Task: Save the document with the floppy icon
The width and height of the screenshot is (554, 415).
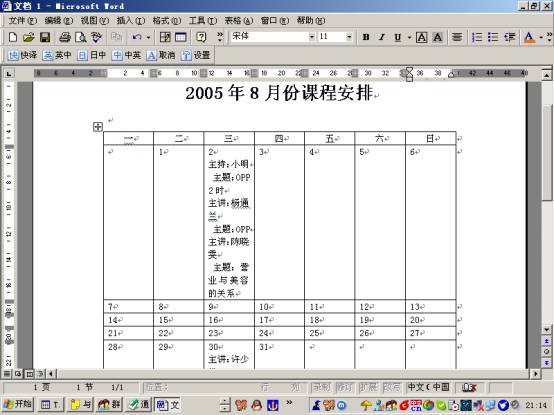Action: pos(45,37)
